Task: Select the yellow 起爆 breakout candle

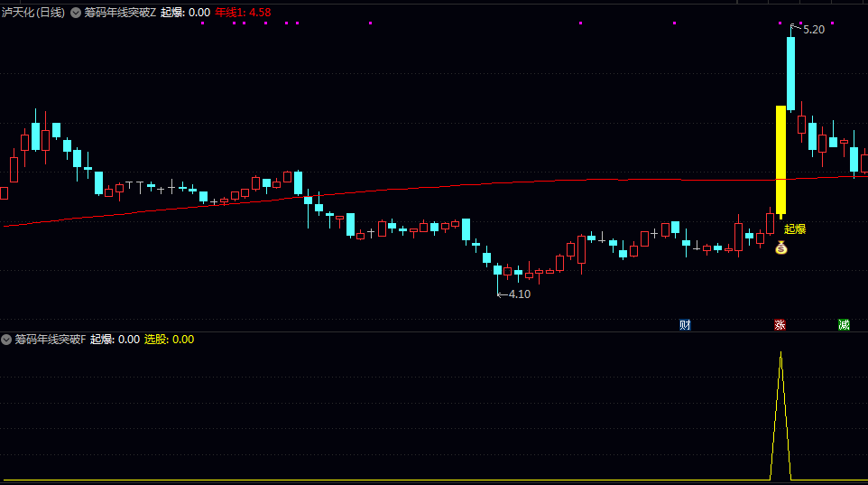Action: 780,160
